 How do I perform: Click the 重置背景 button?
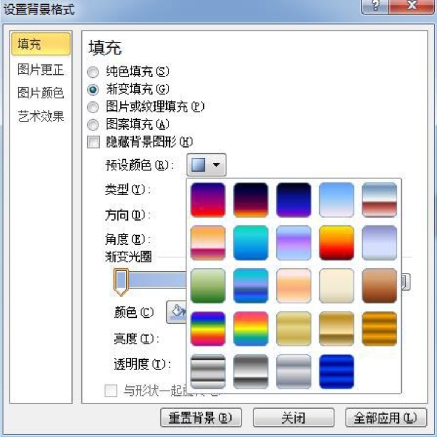(x=201, y=417)
